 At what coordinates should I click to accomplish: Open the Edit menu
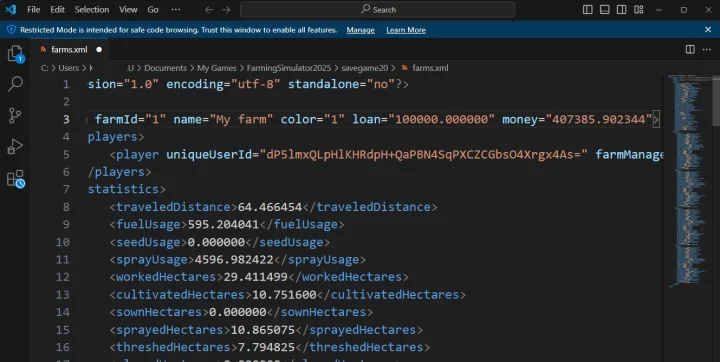click(57, 10)
